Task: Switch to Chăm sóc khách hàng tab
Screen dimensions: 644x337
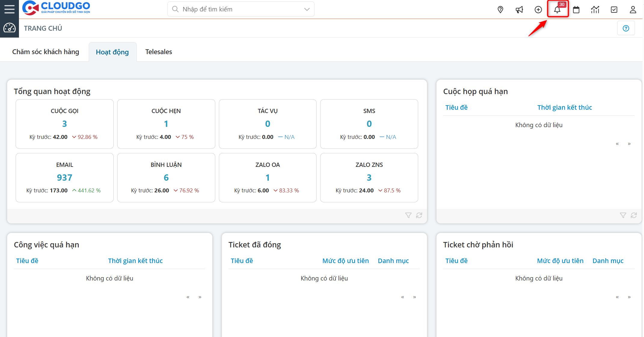Action: [x=46, y=52]
